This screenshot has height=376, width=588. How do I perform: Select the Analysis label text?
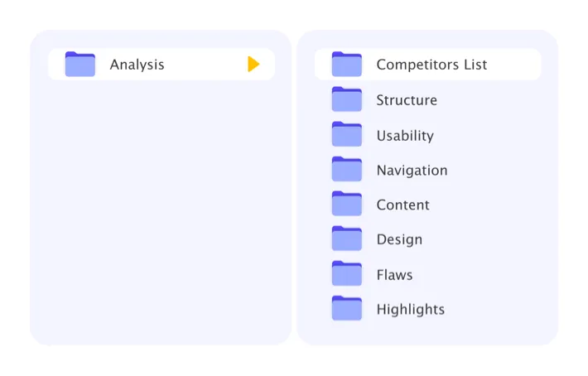pos(137,65)
